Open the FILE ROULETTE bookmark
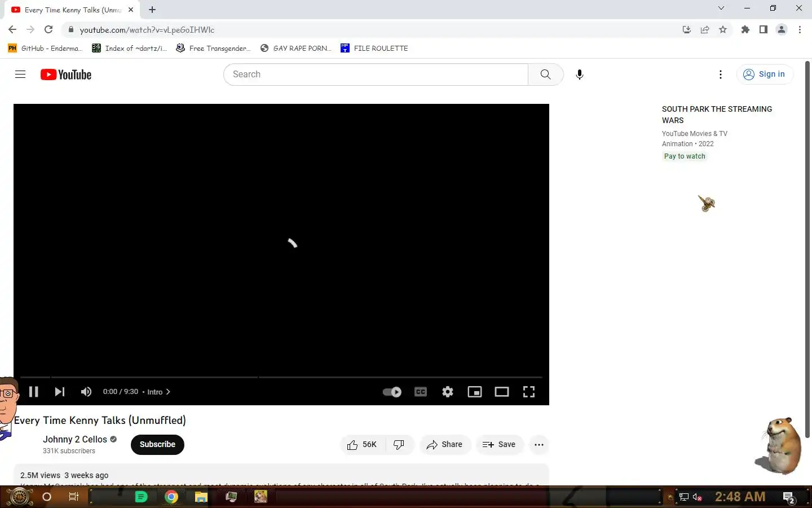The width and height of the screenshot is (812, 508). pyautogui.click(x=374, y=48)
